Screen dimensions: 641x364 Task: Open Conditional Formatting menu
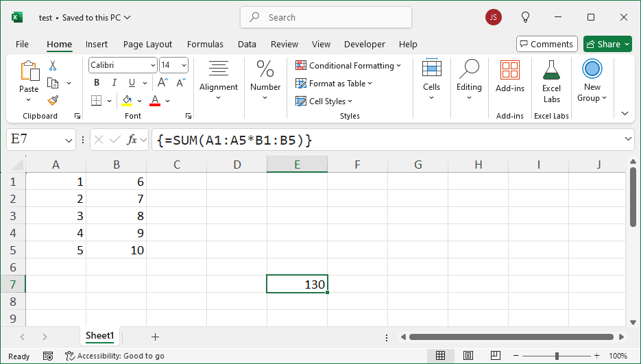pos(348,65)
